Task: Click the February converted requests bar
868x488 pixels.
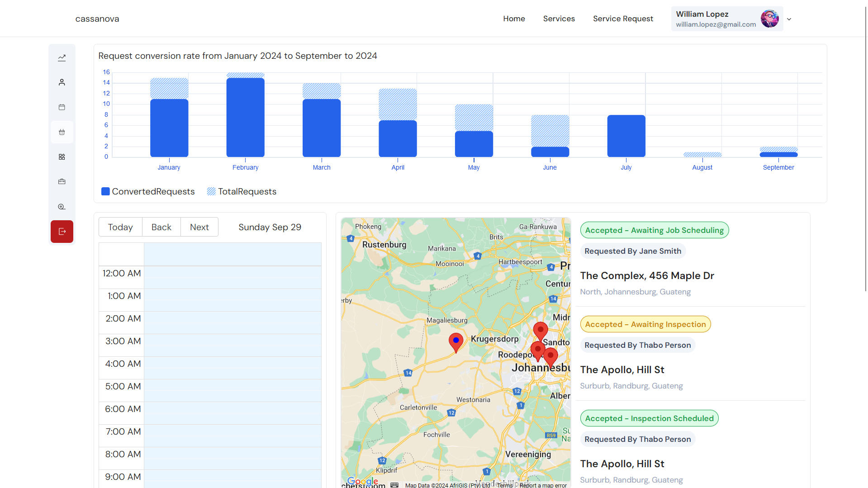Action: tap(245, 118)
